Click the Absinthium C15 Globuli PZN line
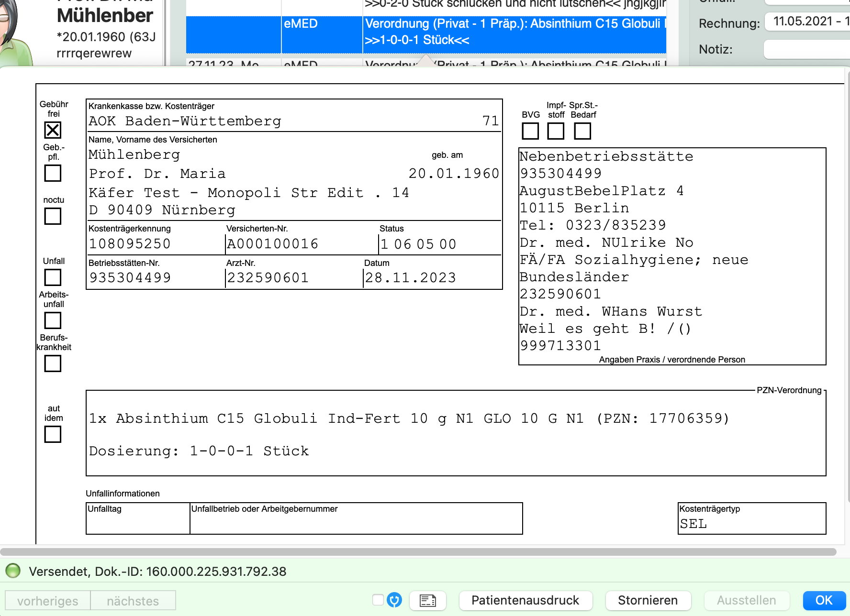 [409, 418]
